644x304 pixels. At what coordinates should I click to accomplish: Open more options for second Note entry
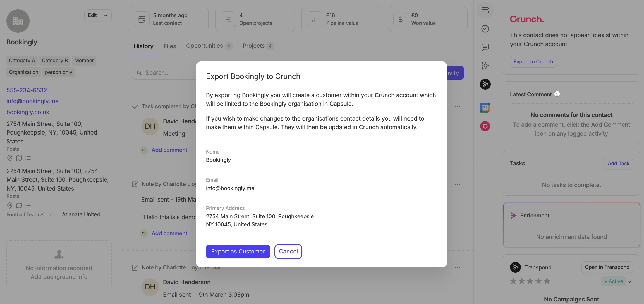click(457, 267)
